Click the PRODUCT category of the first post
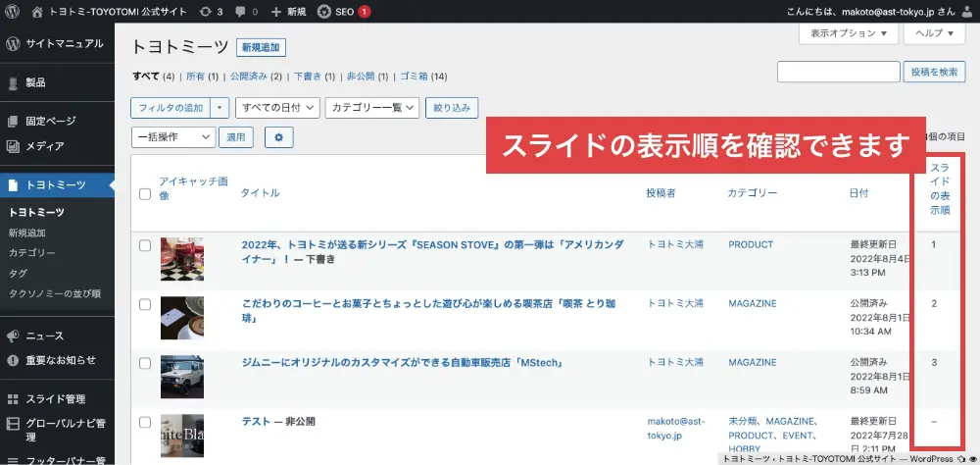The image size is (980, 465). point(751,244)
